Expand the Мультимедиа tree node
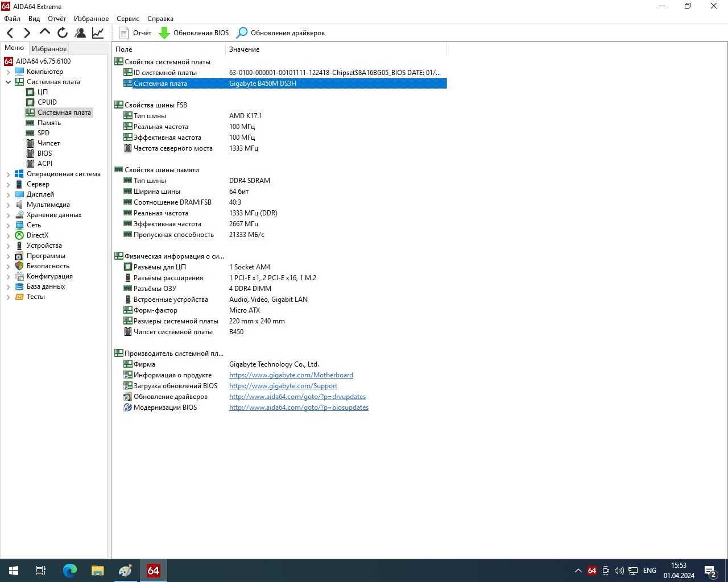Screen dimensions: 728x582 coord(9,205)
